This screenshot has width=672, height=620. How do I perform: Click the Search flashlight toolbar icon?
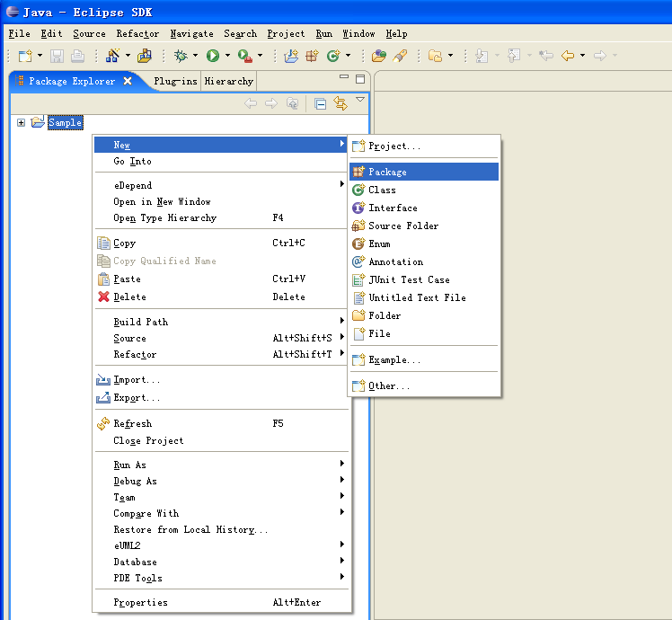(400, 56)
